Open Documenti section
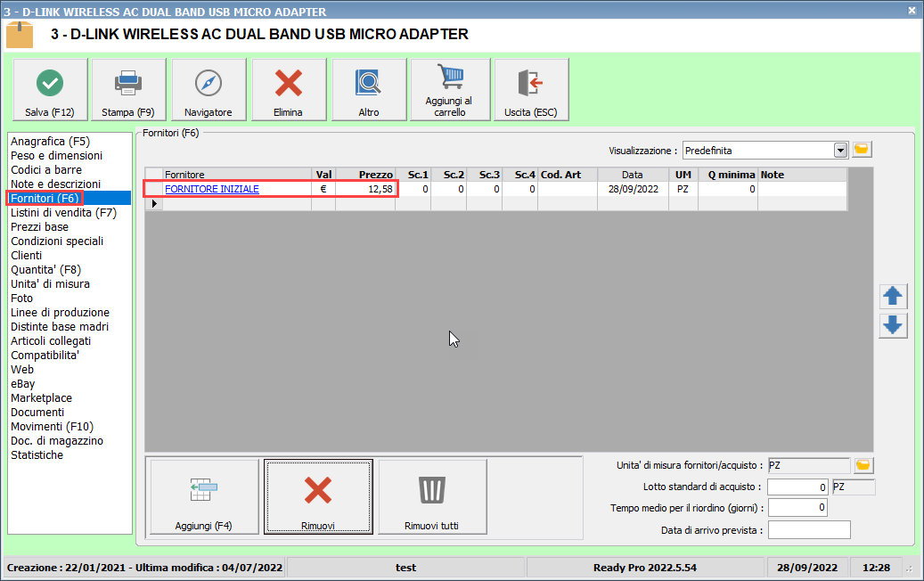 point(37,413)
